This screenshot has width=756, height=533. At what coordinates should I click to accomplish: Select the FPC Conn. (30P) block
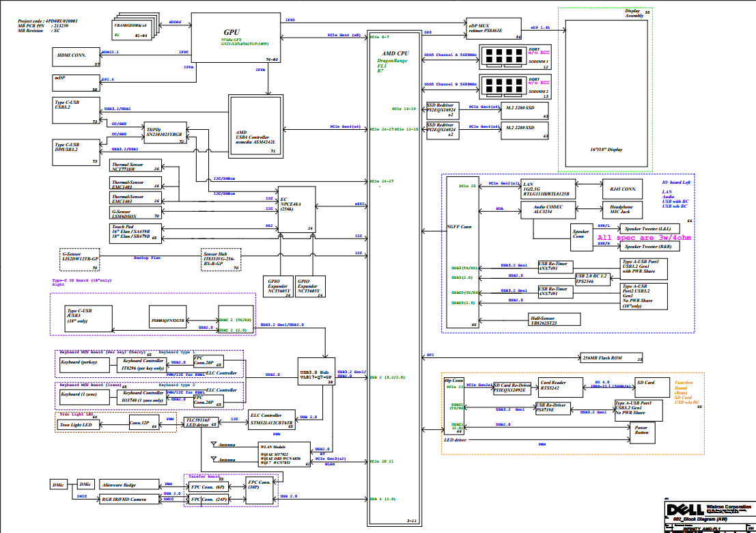point(260,489)
